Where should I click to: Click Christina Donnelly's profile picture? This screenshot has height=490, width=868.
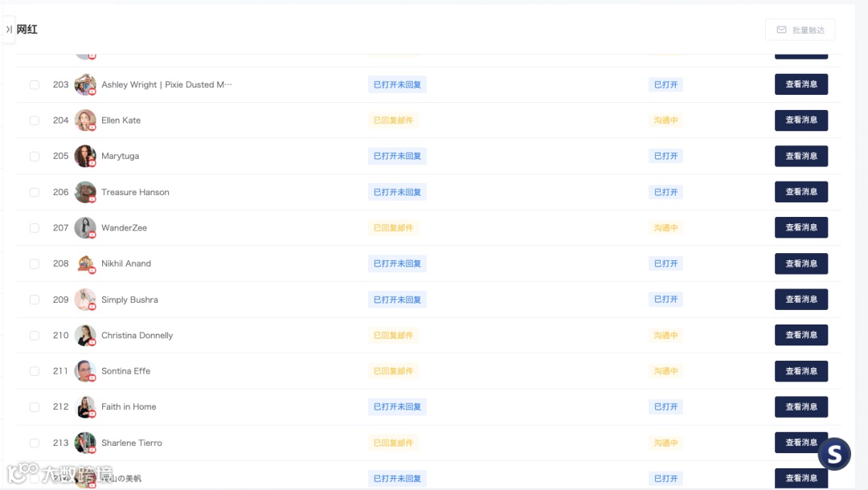(85, 335)
